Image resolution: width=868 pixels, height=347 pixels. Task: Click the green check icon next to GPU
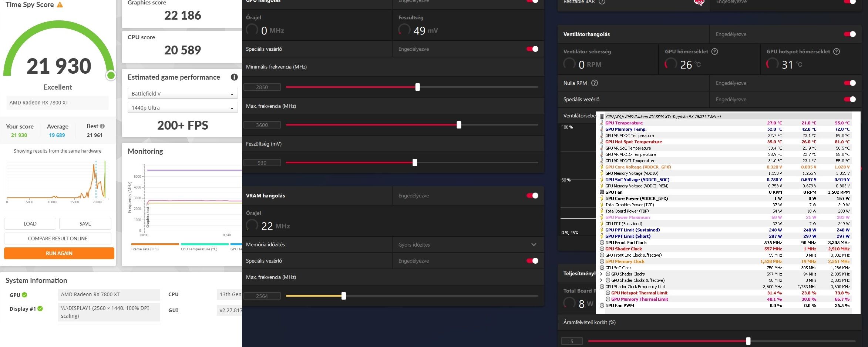(24, 295)
